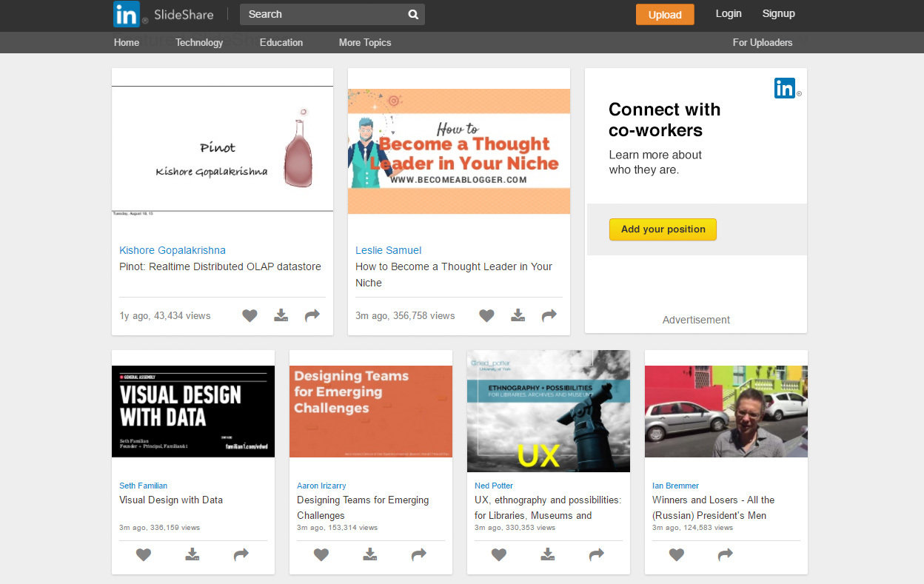The image size is (924, 584).
Task: Share Designing Teams for Emerging Challenges
Action: [x=419, y=554]
